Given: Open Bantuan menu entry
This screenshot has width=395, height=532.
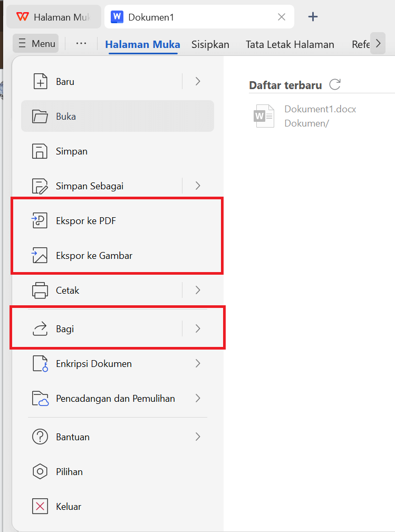Looking at the screenshot, I should coord(118,437).
